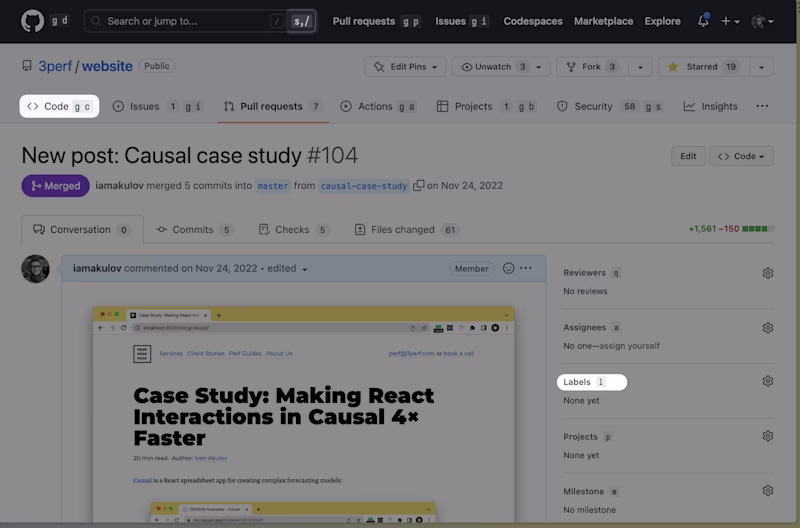Expand the edited history dropdown

287,268
